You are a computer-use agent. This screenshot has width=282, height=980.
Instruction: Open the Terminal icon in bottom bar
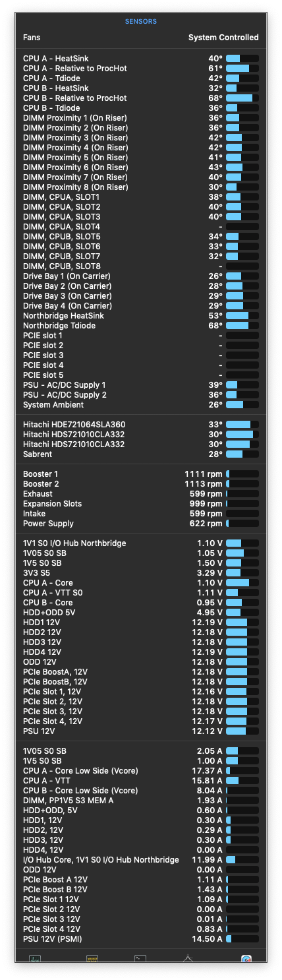(x=140, y=959)
